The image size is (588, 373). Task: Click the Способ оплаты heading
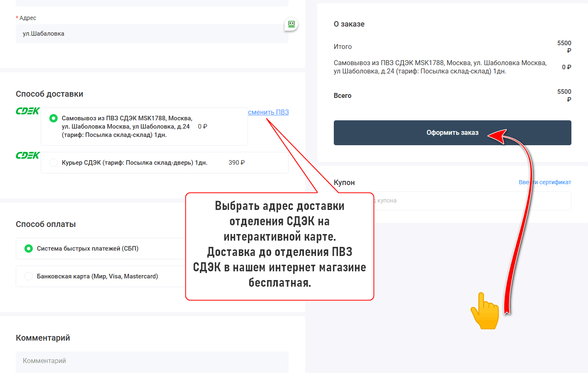click(46, 224)
